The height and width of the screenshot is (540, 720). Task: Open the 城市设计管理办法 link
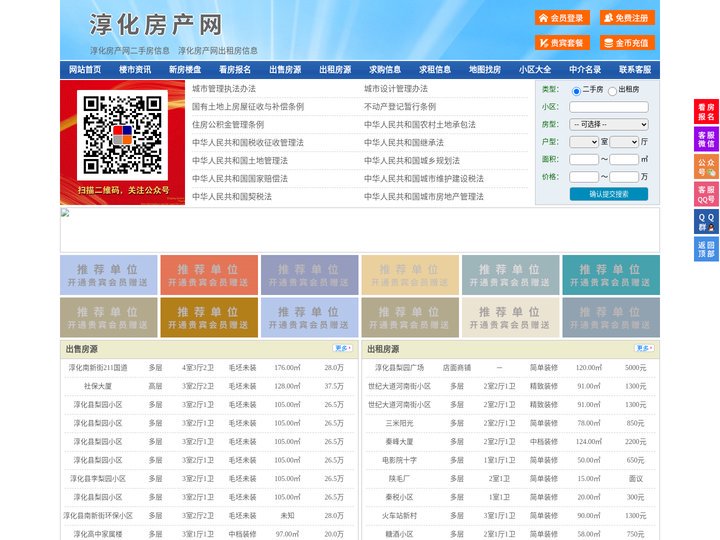coord(396,89)
